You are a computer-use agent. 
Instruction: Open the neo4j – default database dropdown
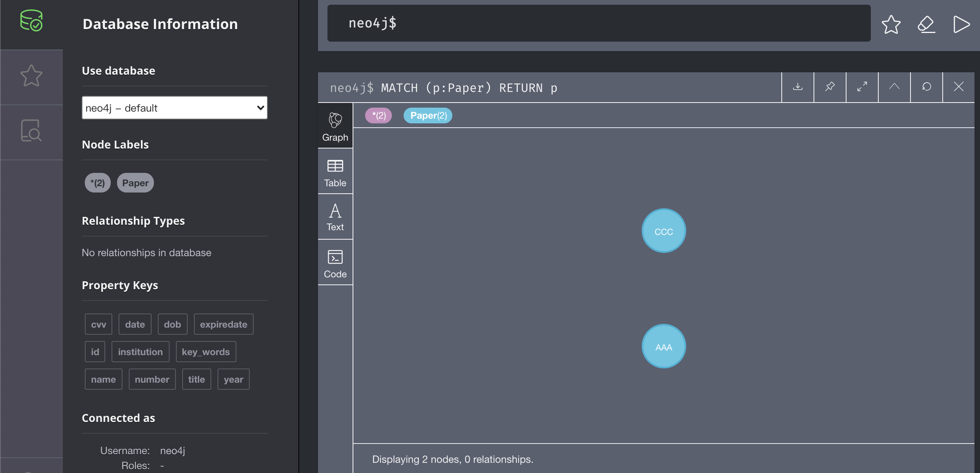tap(174, 108)
